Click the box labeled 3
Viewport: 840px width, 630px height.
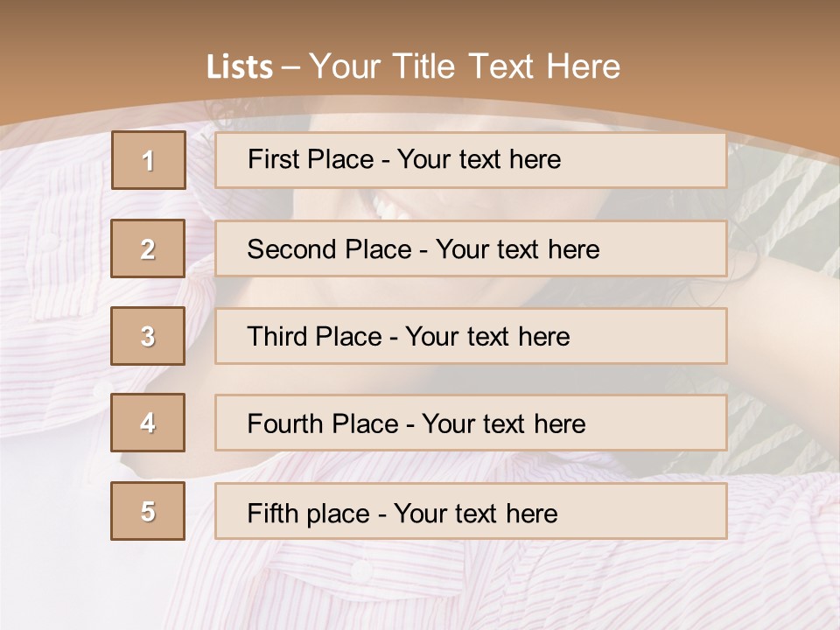point(148,336)
